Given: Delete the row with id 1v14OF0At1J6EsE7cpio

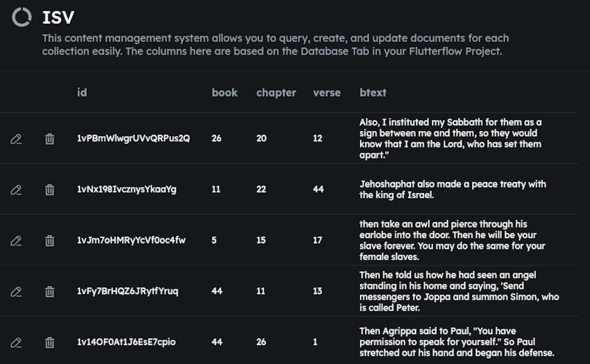Looking at the screenshot, I should coord(50,342).
